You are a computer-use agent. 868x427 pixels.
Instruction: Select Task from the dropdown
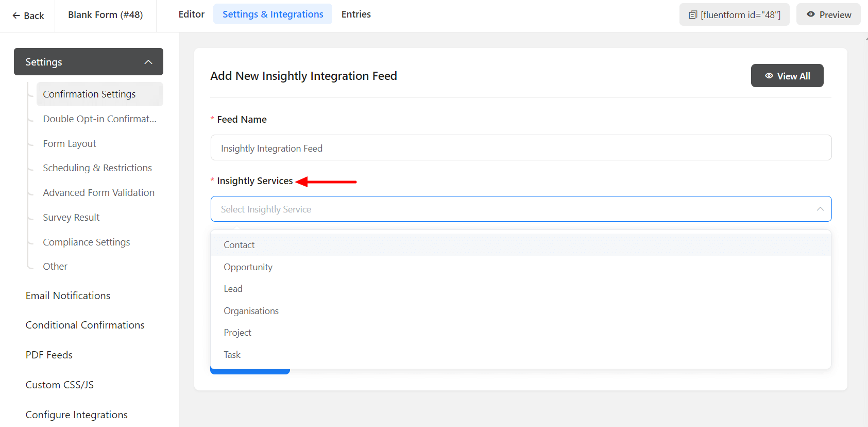point(232,355)
